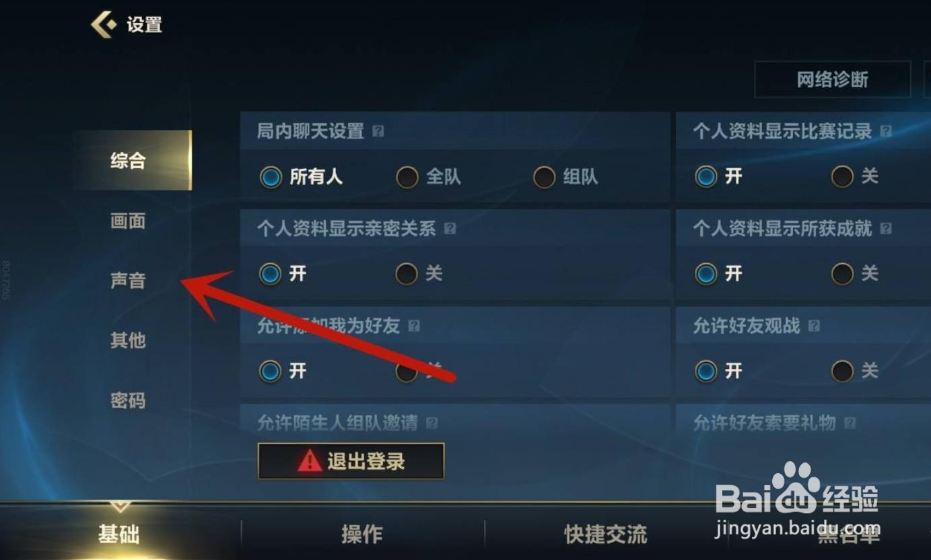Open the 操作 bottom tab
This screenshot has height=560, width=931.
pyautogui.click(x=362, y=534)
